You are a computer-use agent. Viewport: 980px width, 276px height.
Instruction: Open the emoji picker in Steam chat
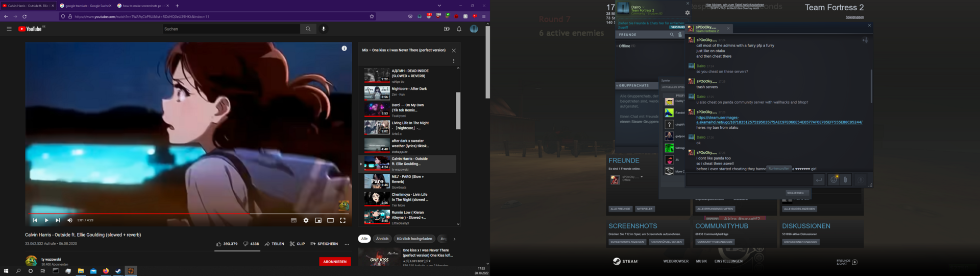pyautogui.click(x=834, y=179)
